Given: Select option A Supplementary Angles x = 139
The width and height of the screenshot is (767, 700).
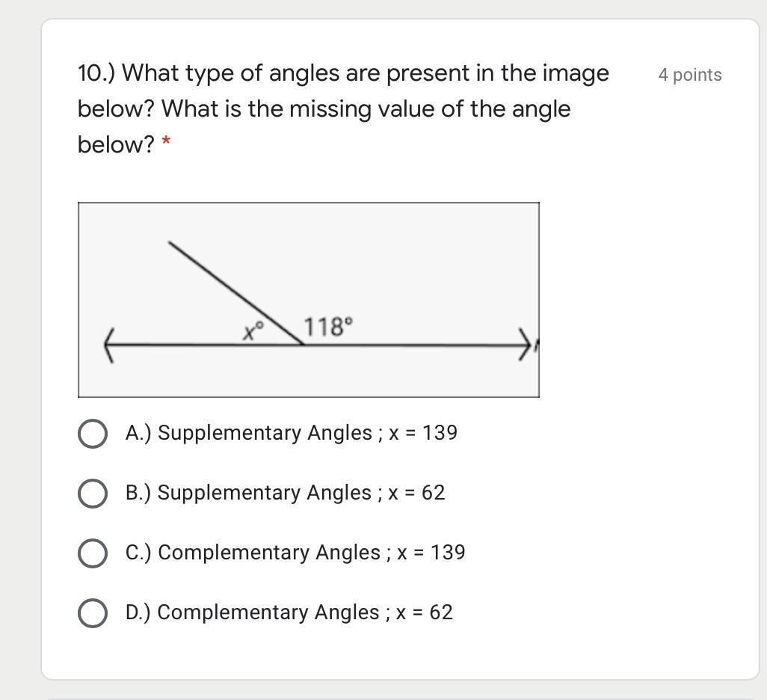Looking at the screenshot, I should (92, 434).
